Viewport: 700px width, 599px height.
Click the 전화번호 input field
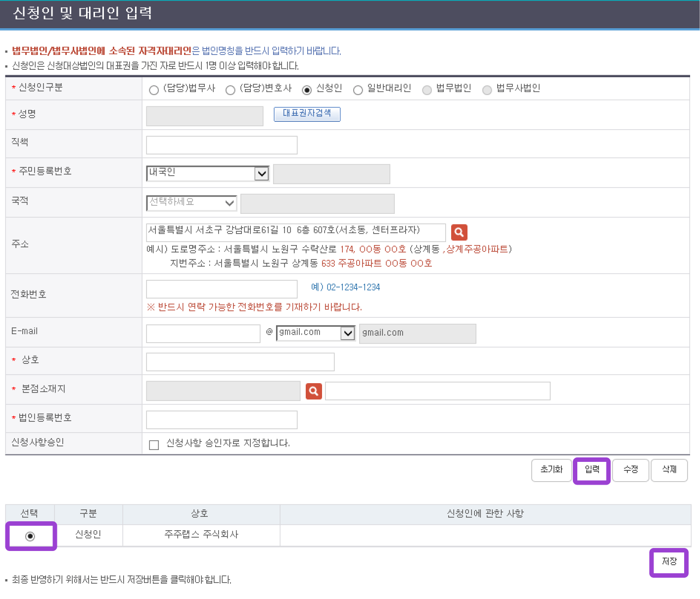(x=221, y=289)
